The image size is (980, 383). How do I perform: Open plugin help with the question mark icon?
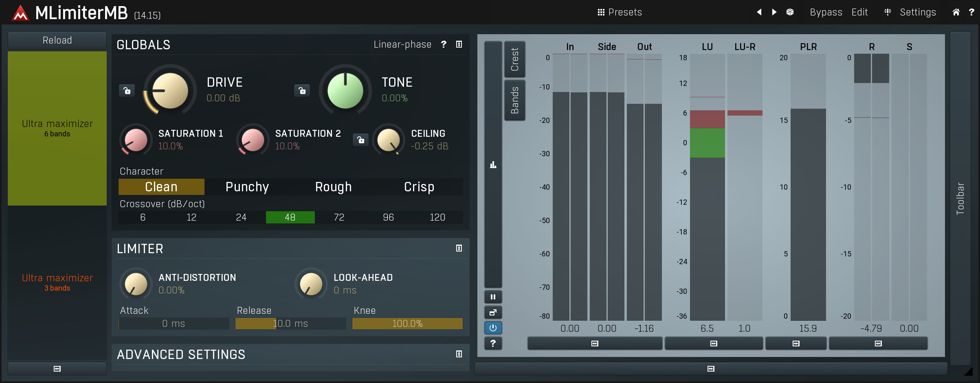971,12
